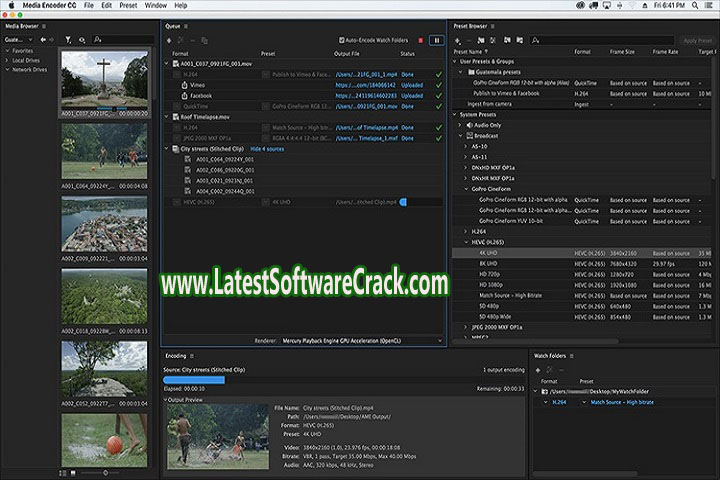Image resolution: width=720 pixels, height=480 pixels.
Task: Expand the Audio Only preset group
Action: (458, 125)
